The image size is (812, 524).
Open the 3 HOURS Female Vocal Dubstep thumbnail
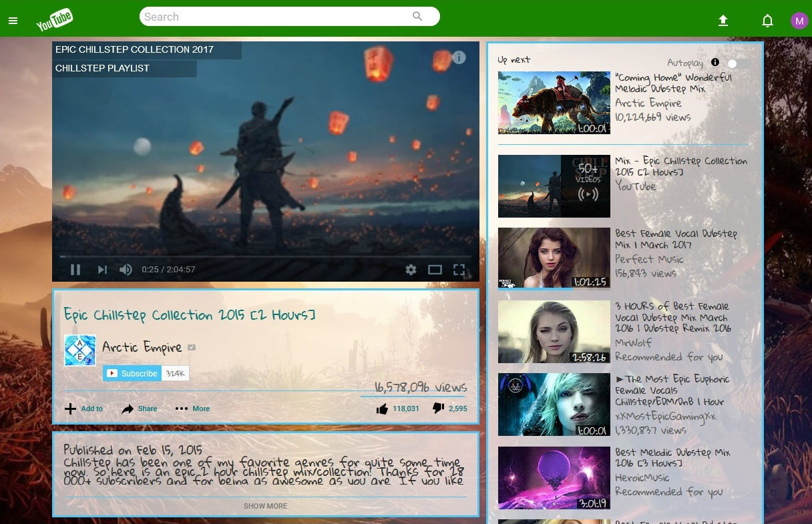pyautogui.click(x=554, y=332)
